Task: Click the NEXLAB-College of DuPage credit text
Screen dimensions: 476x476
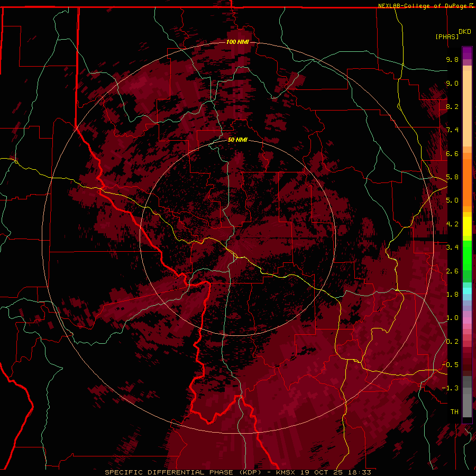Action: pos(423,6)
